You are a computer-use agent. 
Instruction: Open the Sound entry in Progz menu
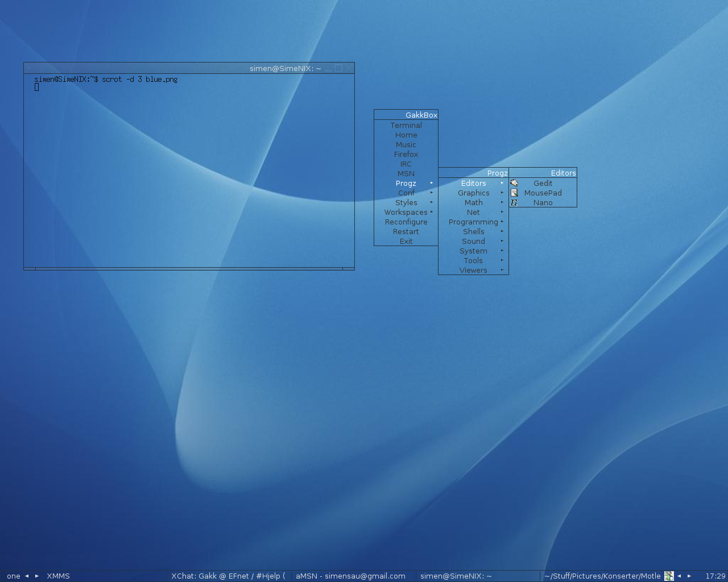(473, 241)
